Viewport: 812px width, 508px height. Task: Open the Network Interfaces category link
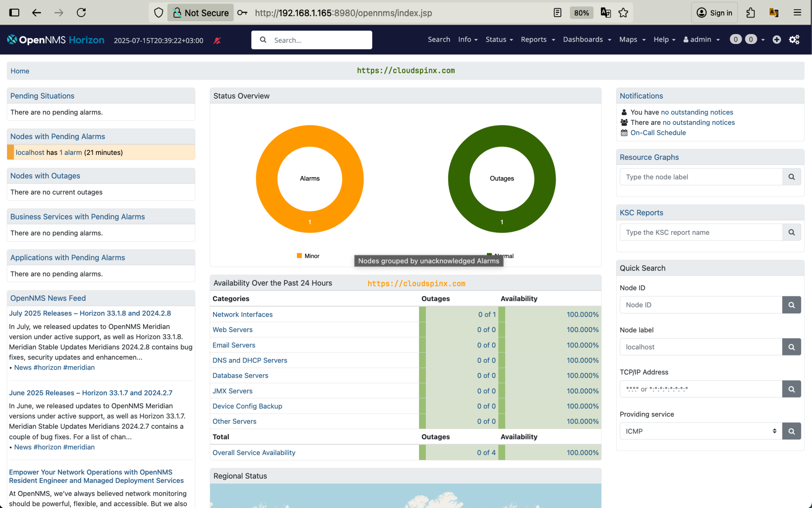click(242, 315)
